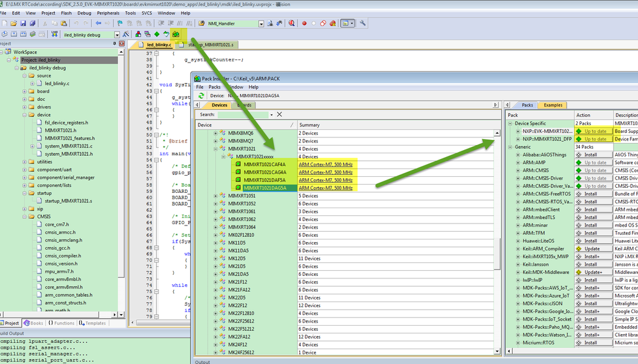
Task: Open the Pack Installer toolbar icon
Action: click(x=175, y=34)
